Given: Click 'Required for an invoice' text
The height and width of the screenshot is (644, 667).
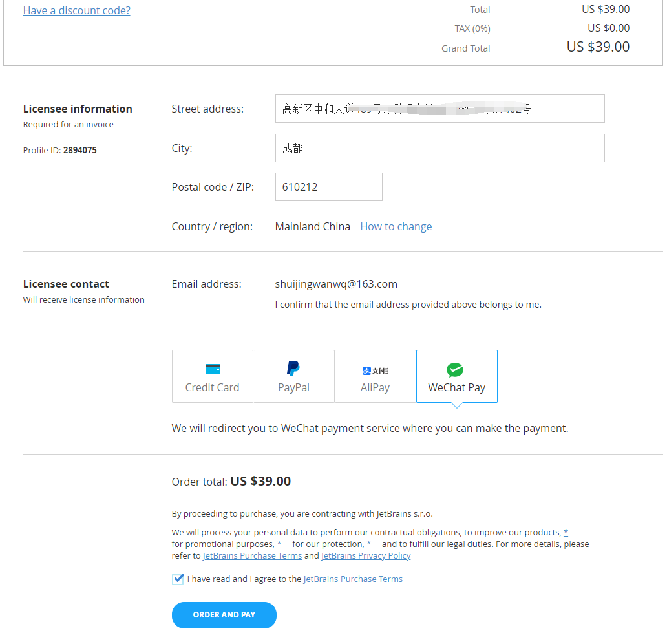Looking at the screenshot, I should pyautogui.click(x=68, y=125).
